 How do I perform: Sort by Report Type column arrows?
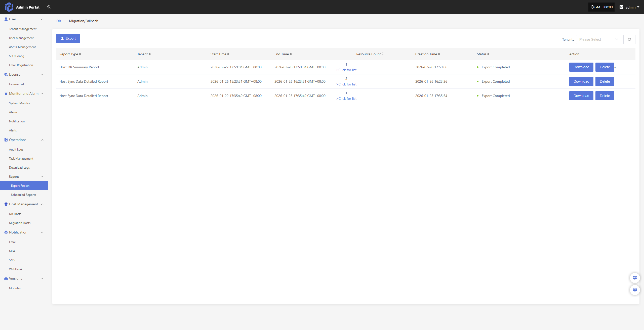[x=80, y=54]
